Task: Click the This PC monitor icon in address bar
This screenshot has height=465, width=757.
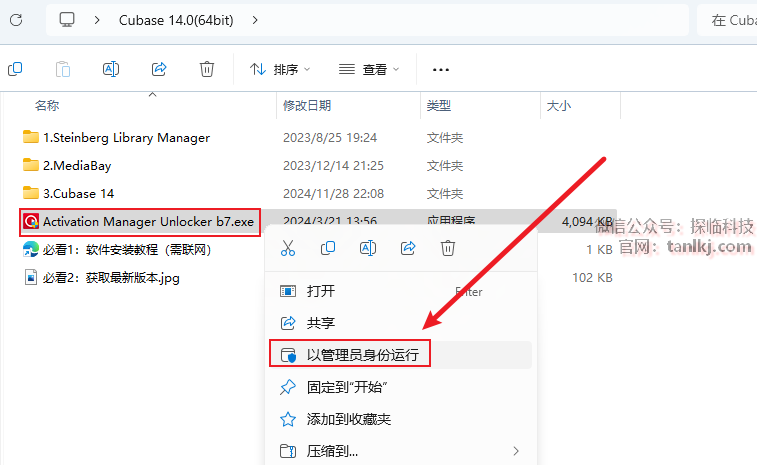Action: click(67, 20)
